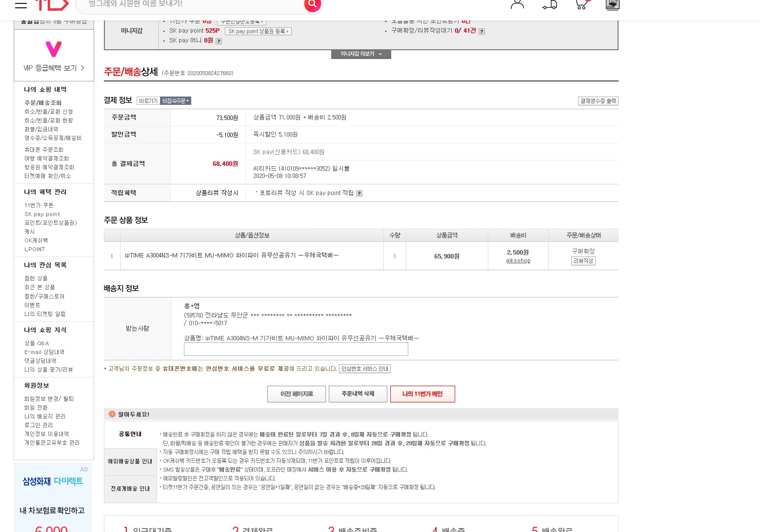Open 캐시 sidebar link
This screenshot has height=532, width=760.
pyautogui.click(x=30, y=232)
